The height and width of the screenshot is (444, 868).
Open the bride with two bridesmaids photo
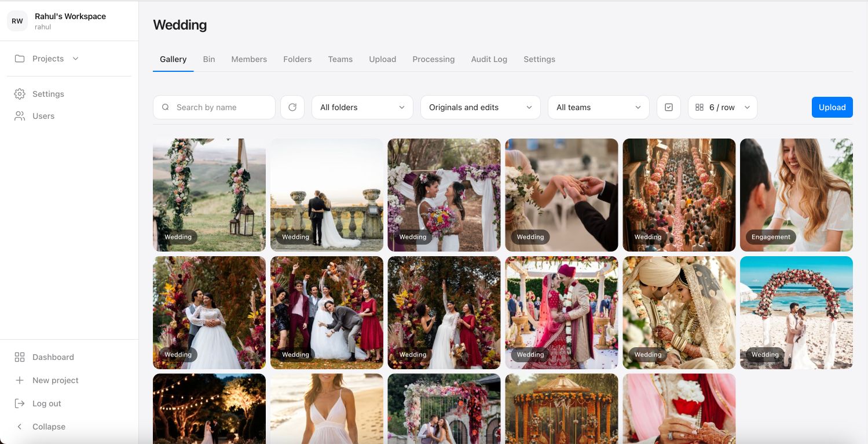click(444, 312)
